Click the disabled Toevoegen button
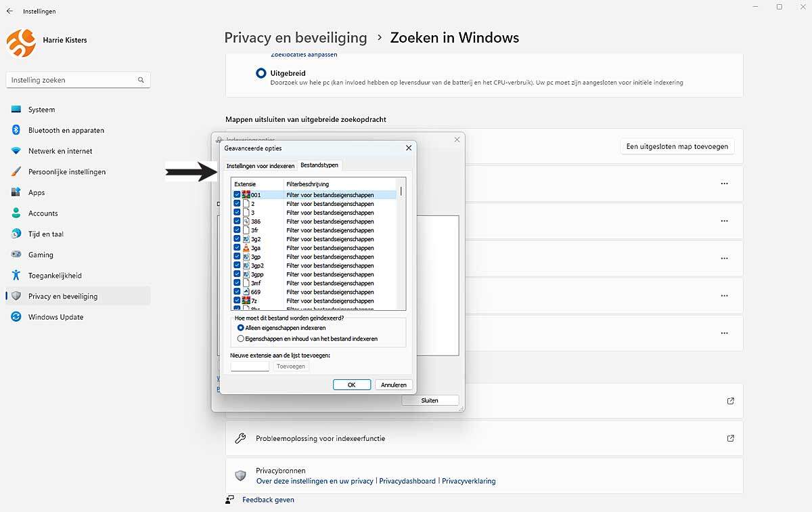This screenshot has width=812, height=512. click(x=292, y=366)
